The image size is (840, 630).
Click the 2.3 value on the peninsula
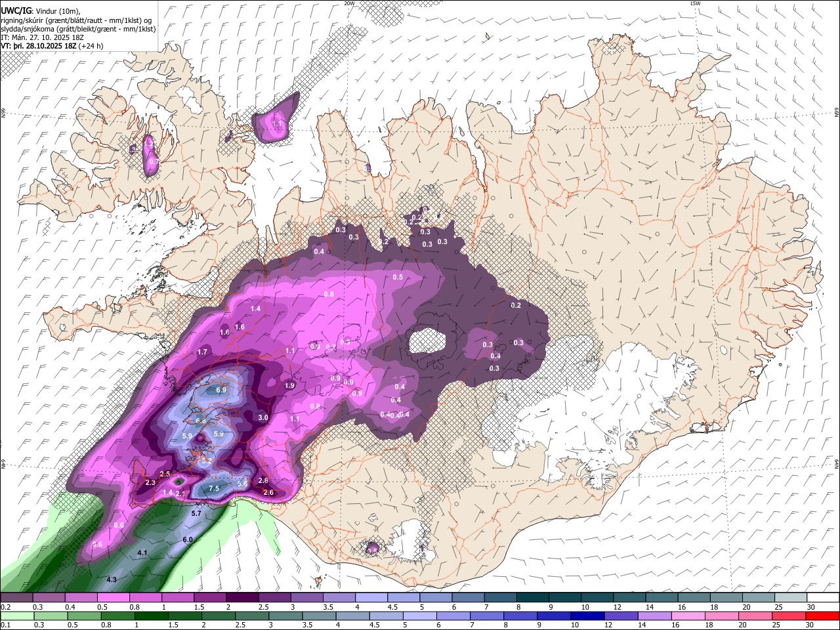tap(150, 483)
